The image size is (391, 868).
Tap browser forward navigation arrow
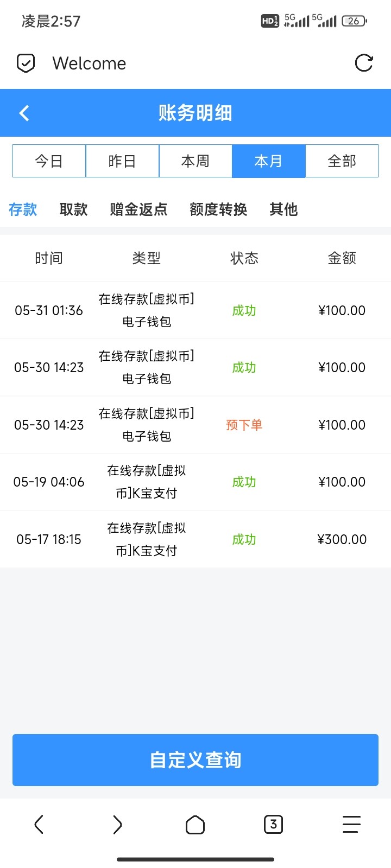coord(117,825)
